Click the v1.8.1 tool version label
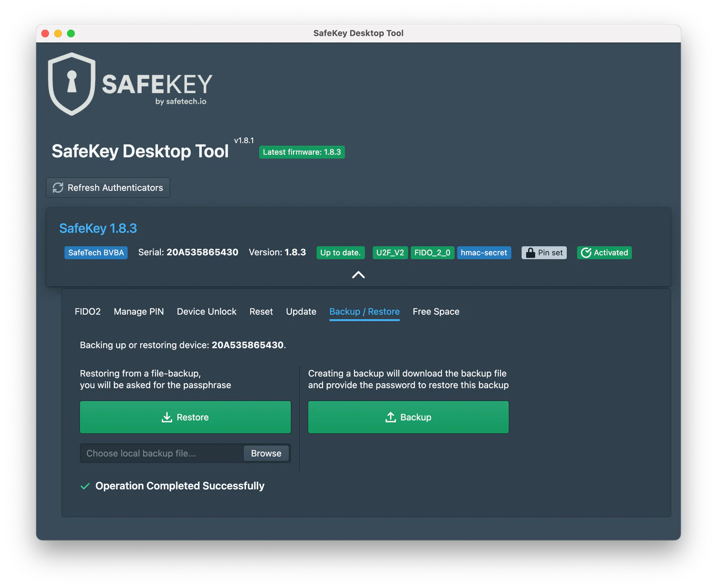Viewport: 717px width, 588px height. [x=244, y=141]
